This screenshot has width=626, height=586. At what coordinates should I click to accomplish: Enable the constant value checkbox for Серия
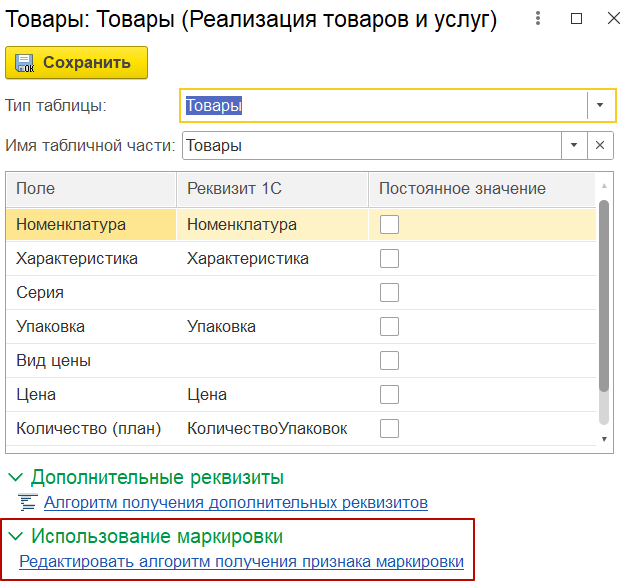click(389, 293)
